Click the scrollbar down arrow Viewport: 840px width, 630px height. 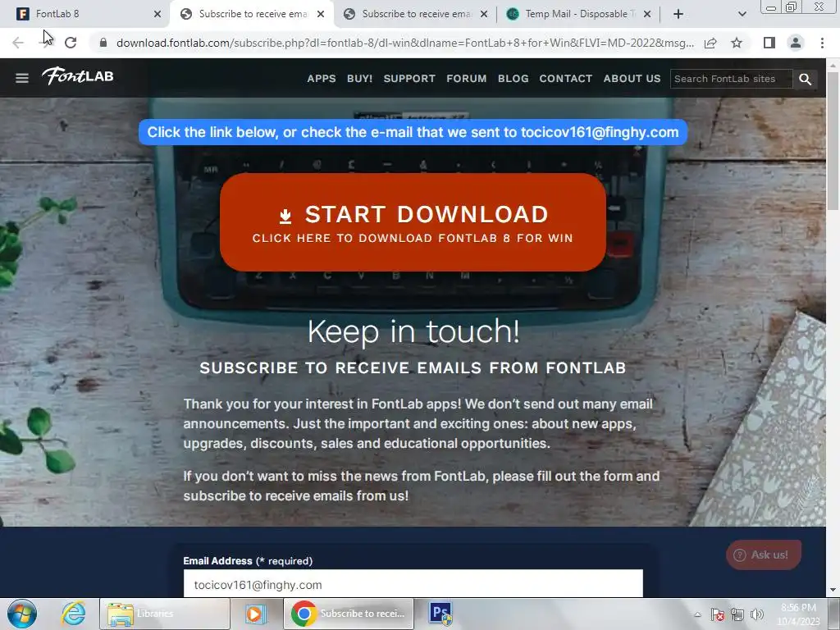pyautogui.click(x=833, y=591)
